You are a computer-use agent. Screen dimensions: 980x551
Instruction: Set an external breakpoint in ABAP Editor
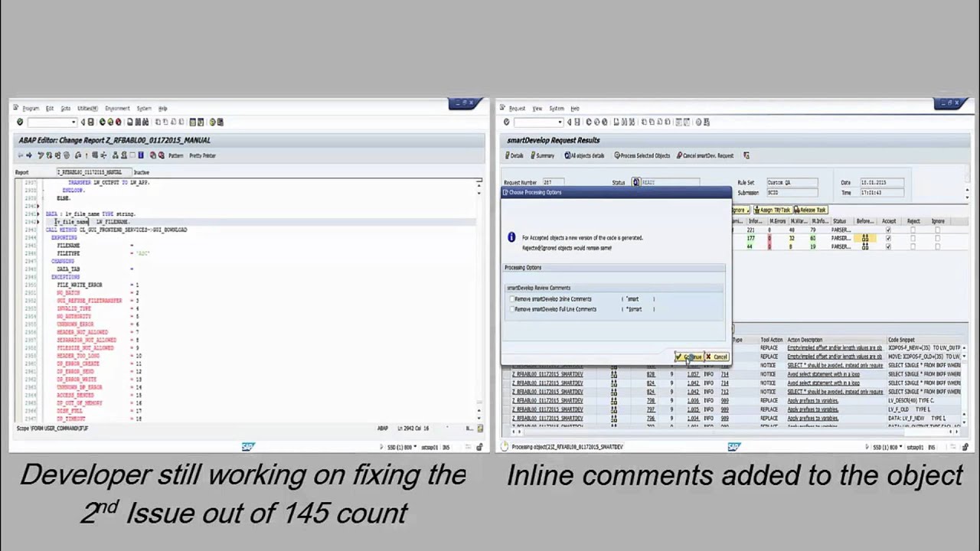[161, 155]
